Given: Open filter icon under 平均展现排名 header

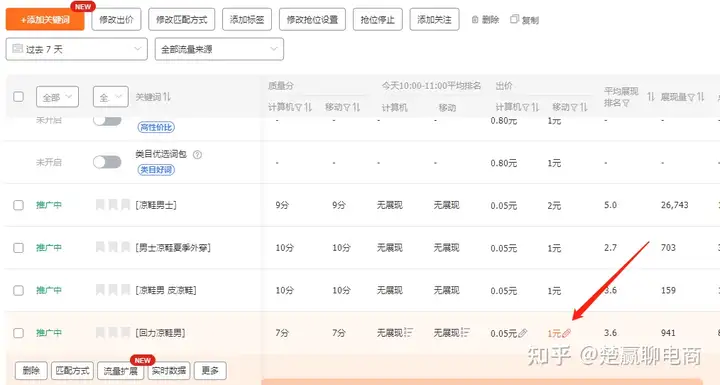Looking at the screenshot, I should (x=626, y=103).
